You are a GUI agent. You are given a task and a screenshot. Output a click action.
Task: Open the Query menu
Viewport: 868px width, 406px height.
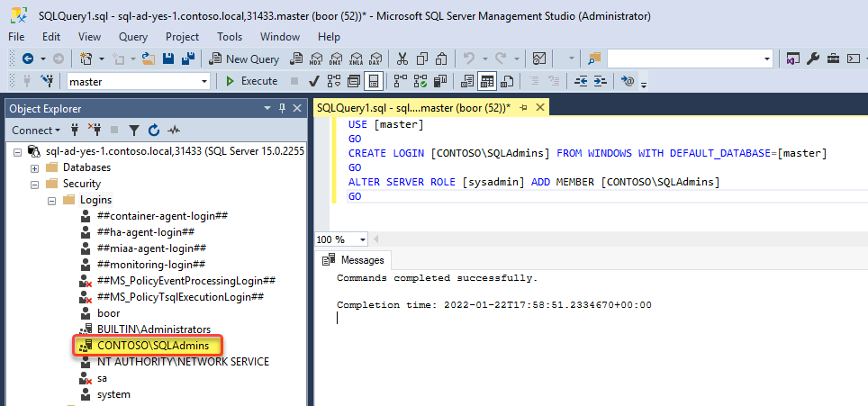coord(133,37)
